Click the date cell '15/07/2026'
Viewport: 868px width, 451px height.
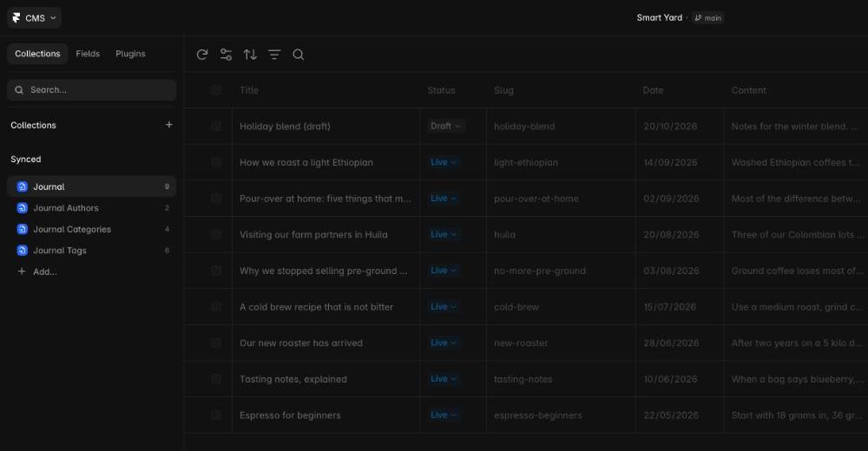(x=670, y=306)
